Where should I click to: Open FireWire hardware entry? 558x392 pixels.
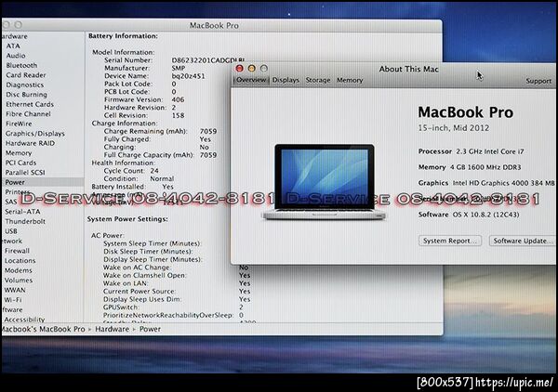(x=19, y=124)
